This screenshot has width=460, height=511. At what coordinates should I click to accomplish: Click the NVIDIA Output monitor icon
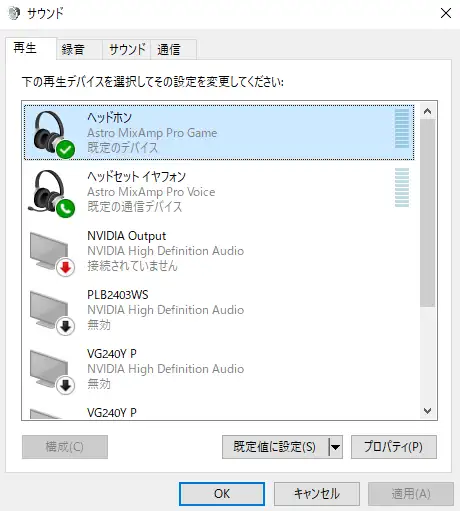point(52,254)
